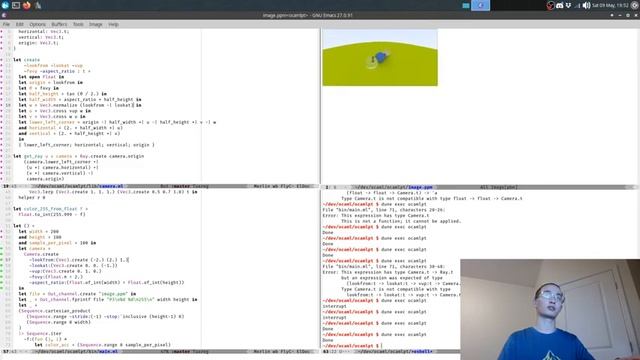
Task: Click the 'let width = 200' line
Action: 39,231
